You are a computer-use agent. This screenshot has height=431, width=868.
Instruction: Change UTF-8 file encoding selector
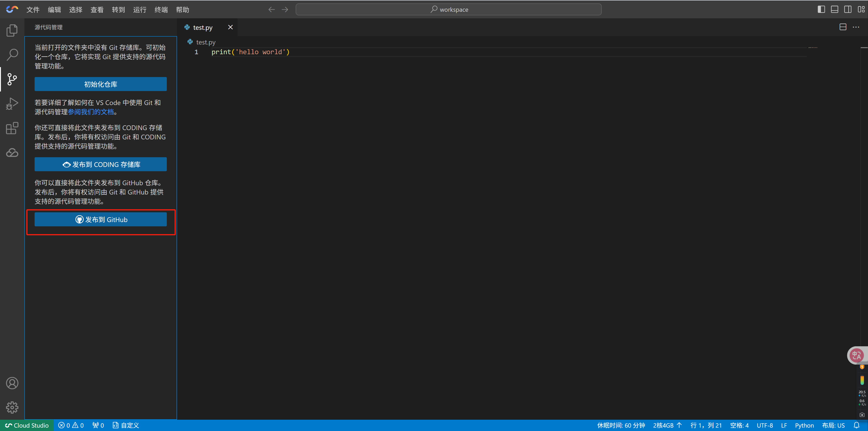(x=764, y=425)
